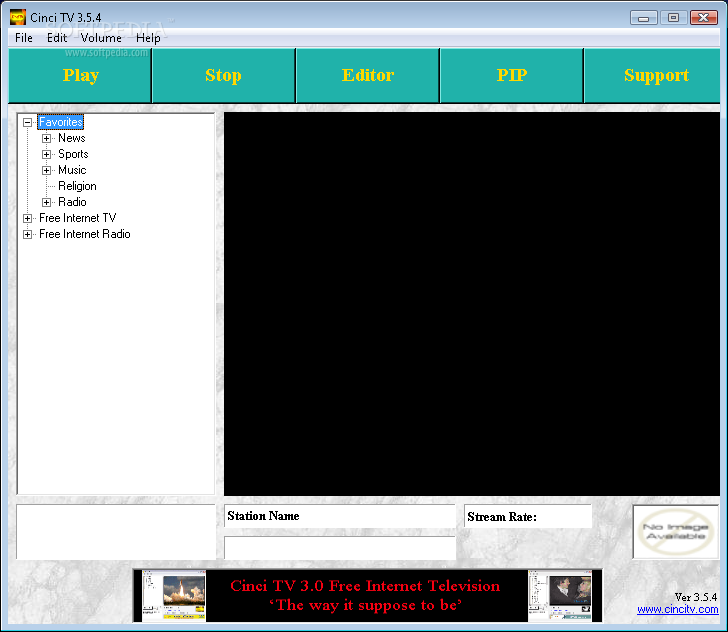Click the Station Name label
The height and width of the screenshot is (632, 728).
point(263,516)
